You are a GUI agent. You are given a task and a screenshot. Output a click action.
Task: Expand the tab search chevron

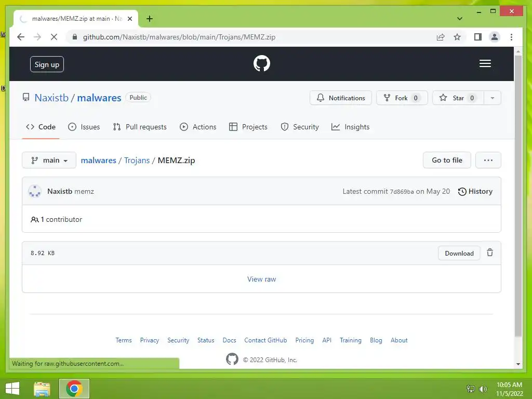click(459, 19)
